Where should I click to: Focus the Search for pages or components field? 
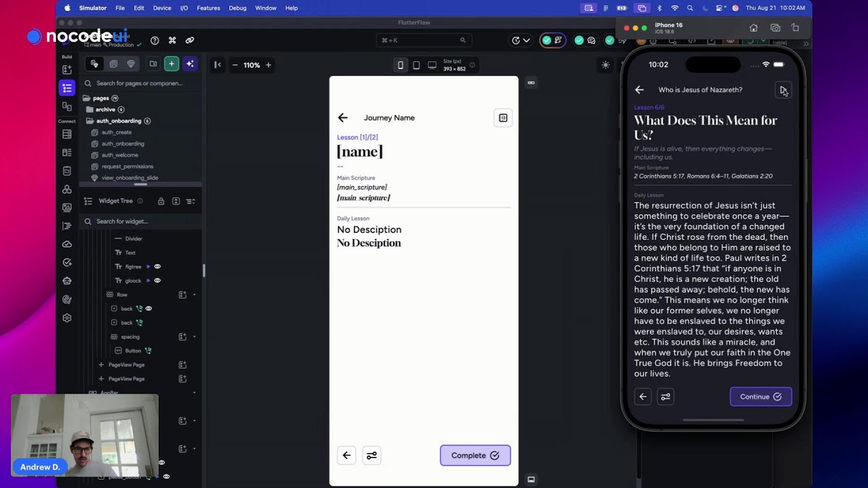(x=140, y=83)
